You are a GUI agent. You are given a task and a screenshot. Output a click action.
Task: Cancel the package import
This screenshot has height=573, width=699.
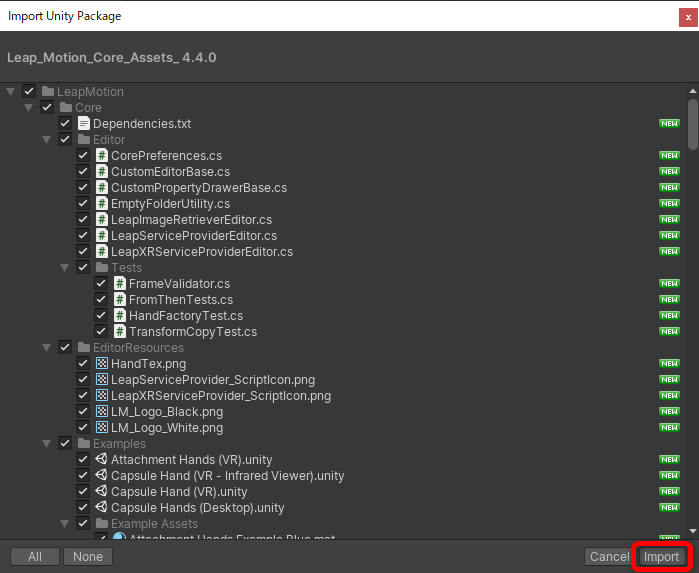pyautogui.click(x=609, y=557)
